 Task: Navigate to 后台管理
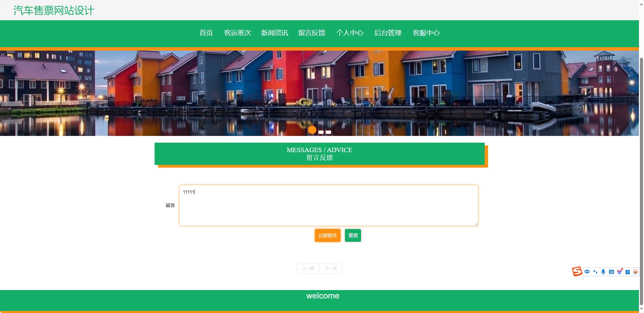[388, 33]
